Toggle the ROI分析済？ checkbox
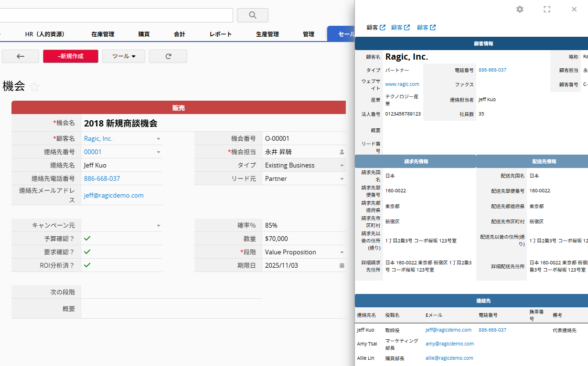The width and height of the screenshot is (588, 366). [x=87, y=265]
